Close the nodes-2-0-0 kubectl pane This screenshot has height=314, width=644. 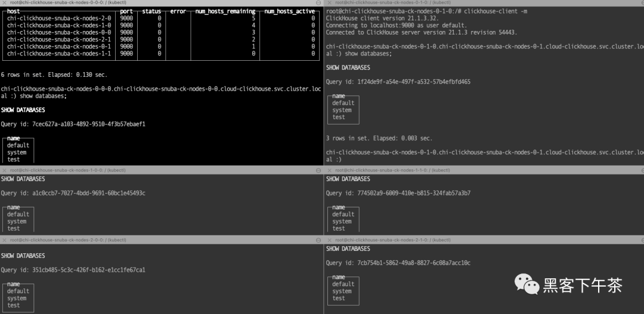click(x=4, y=240)
